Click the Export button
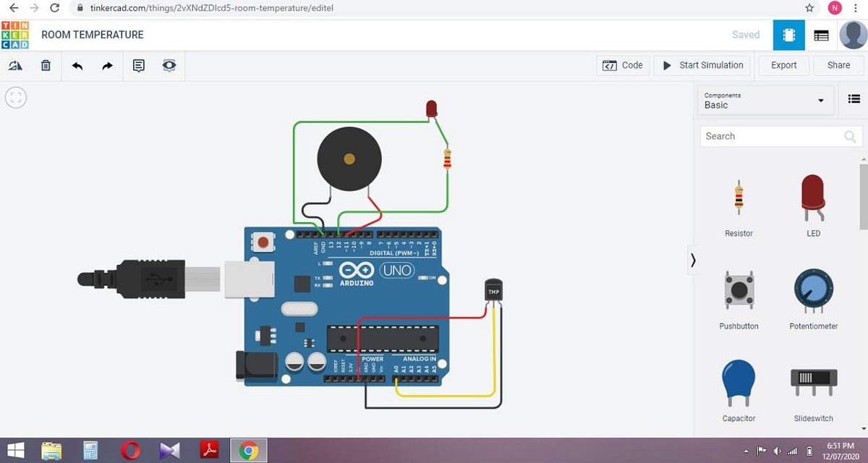This screenshot has width=868, height=463. point(783,65)
